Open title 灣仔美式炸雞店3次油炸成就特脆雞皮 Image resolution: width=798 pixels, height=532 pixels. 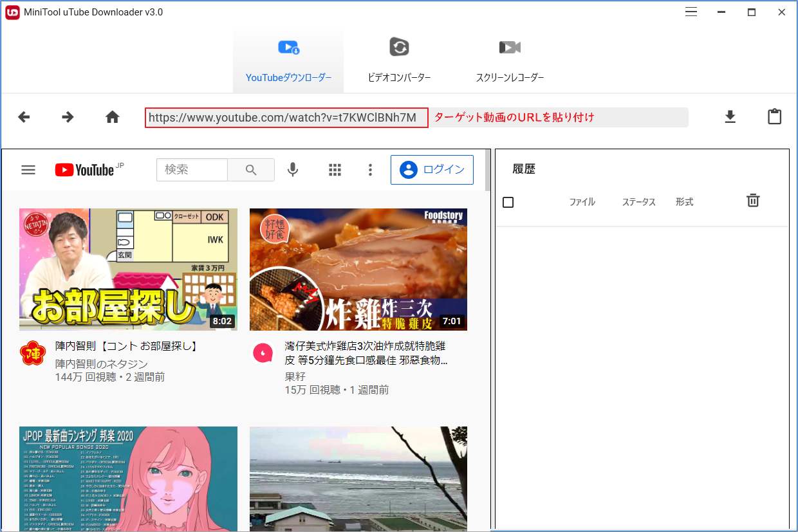click(366, 353)
